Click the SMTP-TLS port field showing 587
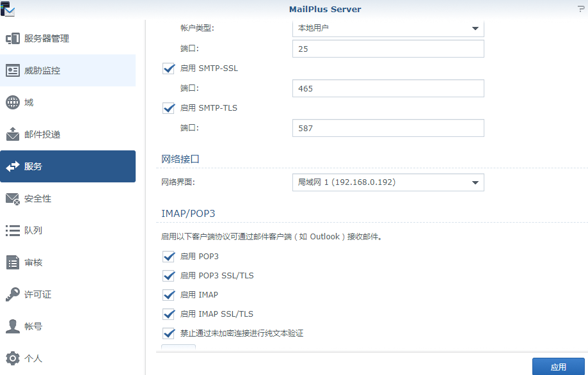 point(388,128)
